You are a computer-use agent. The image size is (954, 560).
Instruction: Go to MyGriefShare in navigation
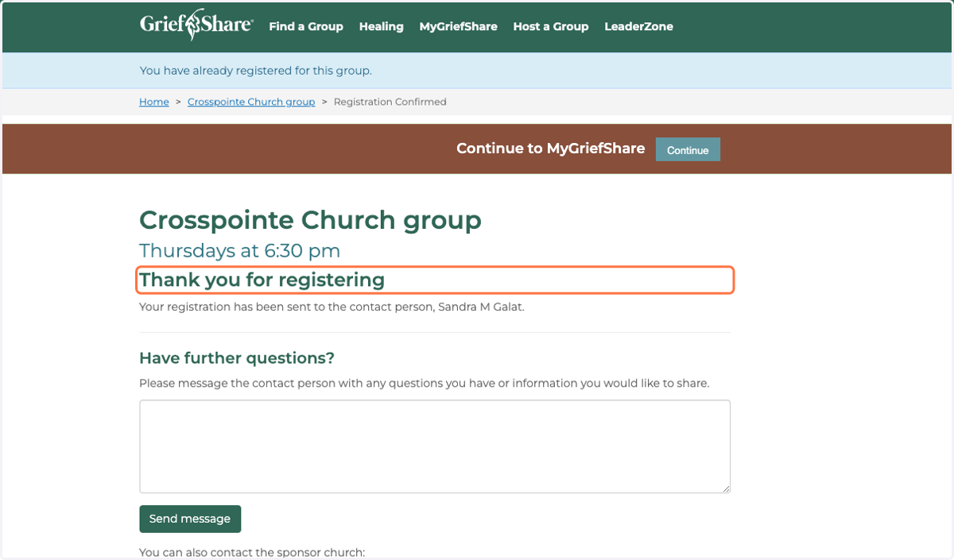(458, 26)
